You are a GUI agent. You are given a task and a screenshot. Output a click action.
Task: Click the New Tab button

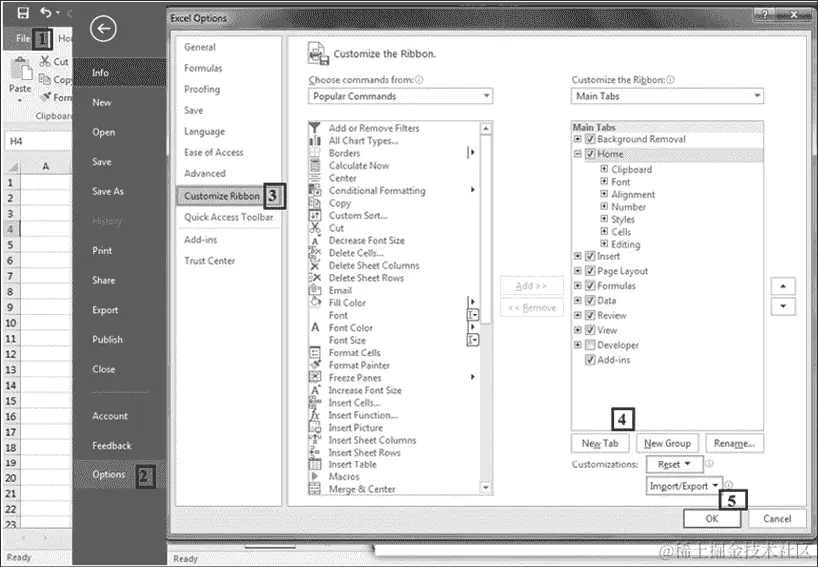point(600,443)
